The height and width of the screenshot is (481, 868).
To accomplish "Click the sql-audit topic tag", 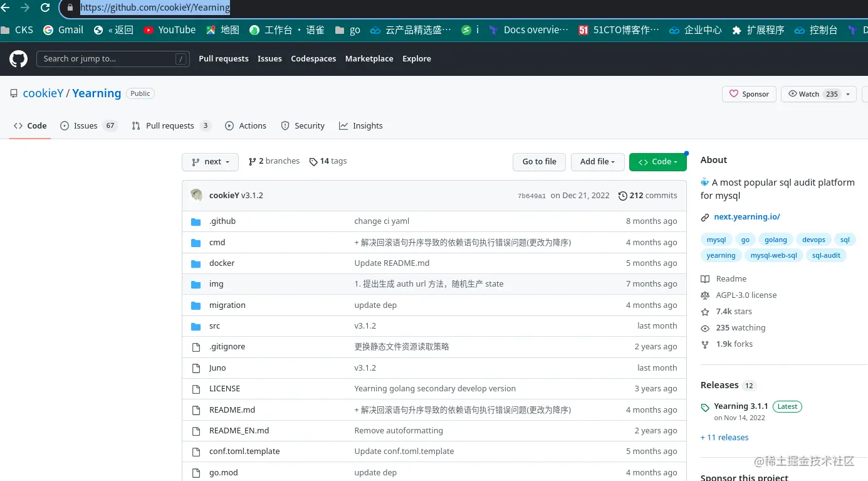I will [x=826, y=256].
